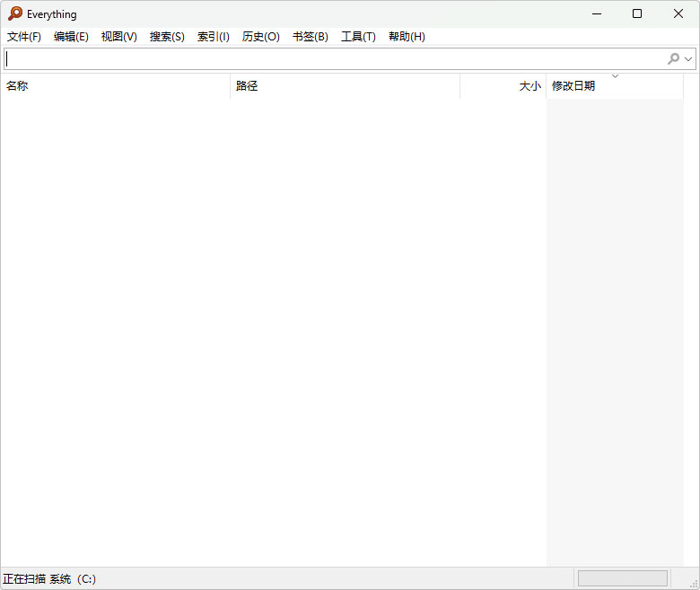This screenshot has width=700, height=590.
Task: Open the 工具(T) menu
Action: pyautogui.click(x=358, y=37)
